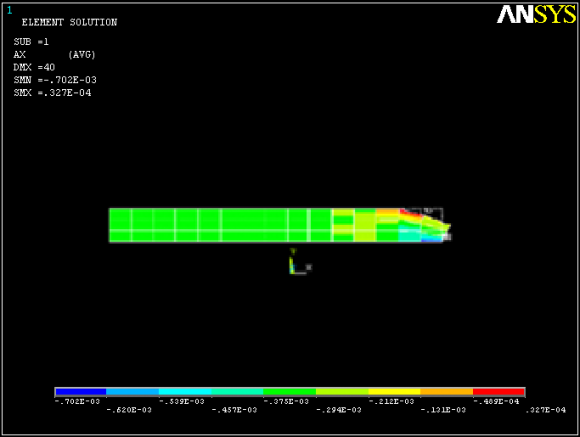The image size is (580, 437).
Task: Click the SUB =1 substep label
Action: pyautogui.click(x=31, y=42)
